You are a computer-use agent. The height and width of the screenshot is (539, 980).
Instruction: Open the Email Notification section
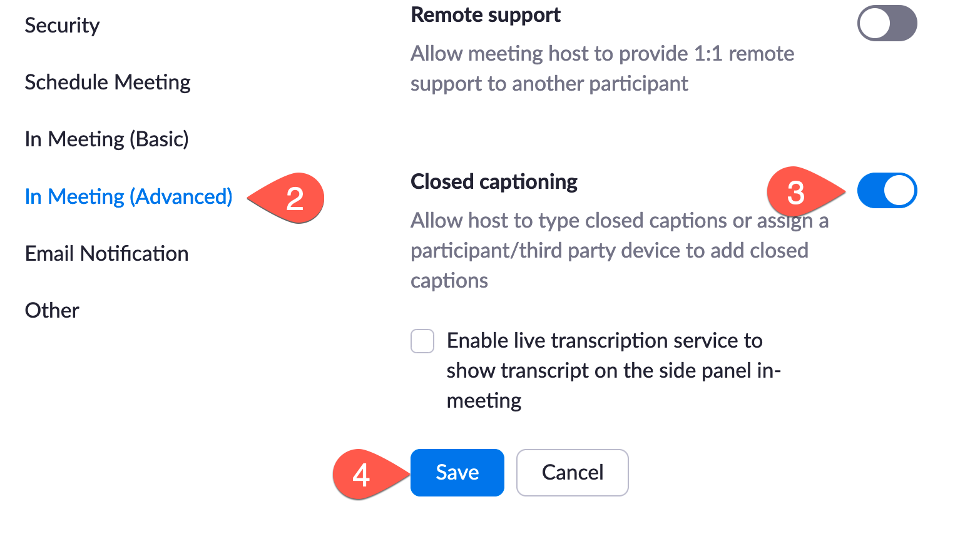pyautogui.click(x=106, y=253)
